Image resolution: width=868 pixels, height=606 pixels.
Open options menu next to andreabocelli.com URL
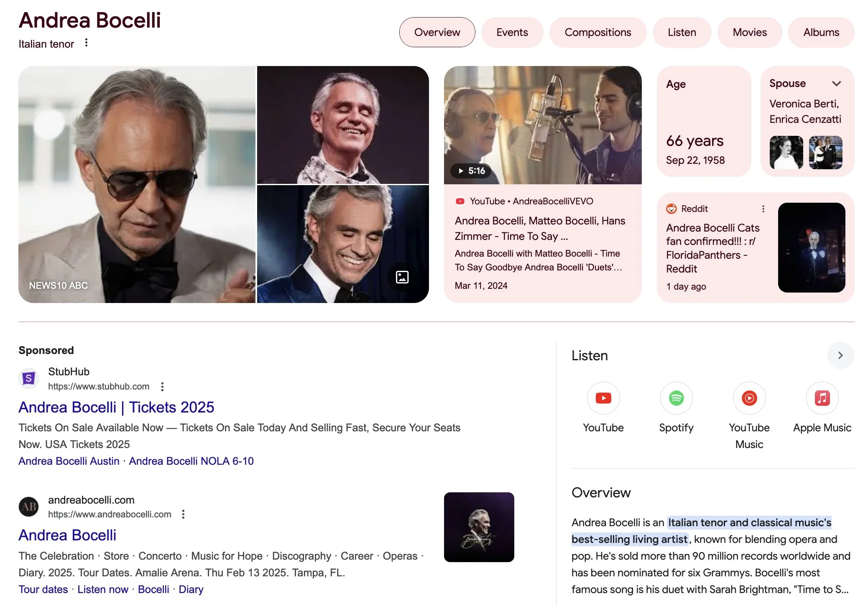183,514
